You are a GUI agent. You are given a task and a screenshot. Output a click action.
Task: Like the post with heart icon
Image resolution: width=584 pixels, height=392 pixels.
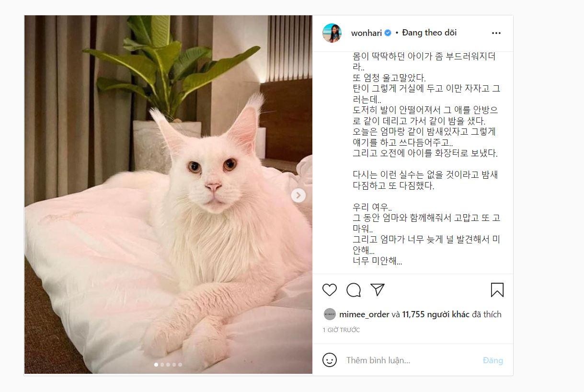[x=330, y=290]
